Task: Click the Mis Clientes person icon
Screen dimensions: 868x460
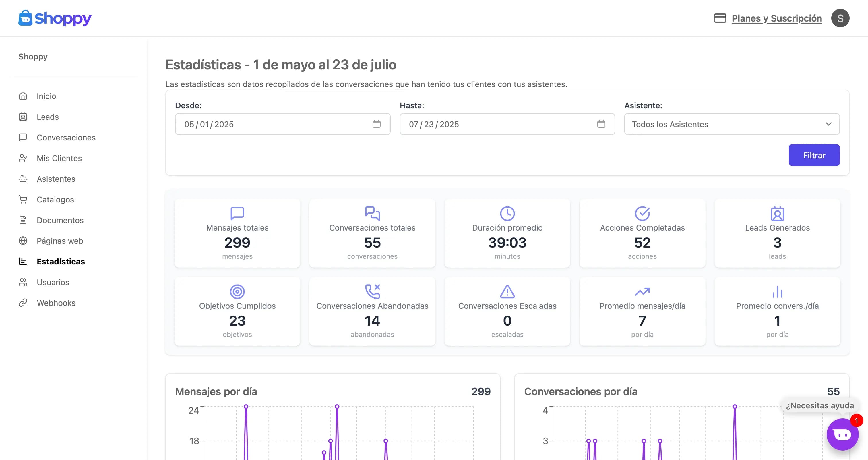Action: tap(23, 158)
